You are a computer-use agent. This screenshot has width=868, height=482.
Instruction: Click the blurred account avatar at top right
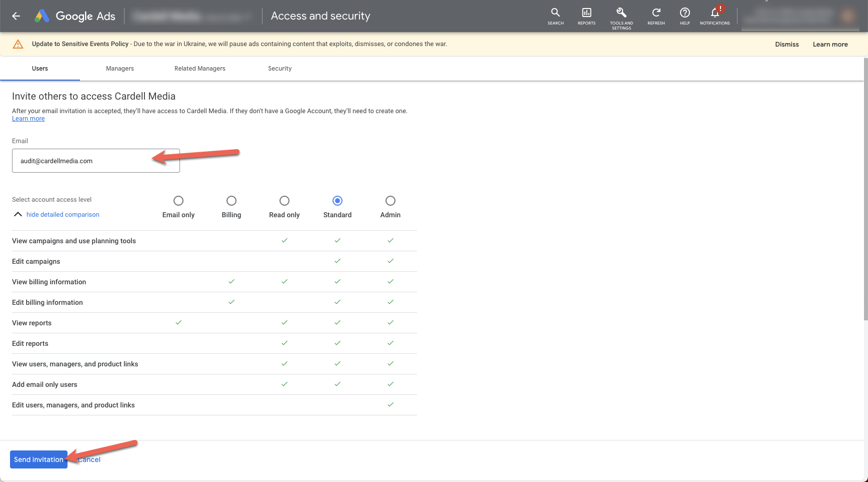pyautogui.click(x=847, y=16)
